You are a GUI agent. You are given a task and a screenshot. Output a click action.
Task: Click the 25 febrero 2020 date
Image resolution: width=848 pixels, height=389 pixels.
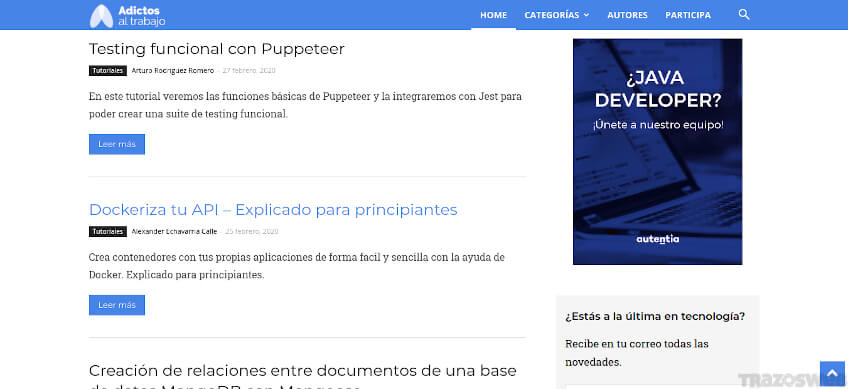[251, 232]
